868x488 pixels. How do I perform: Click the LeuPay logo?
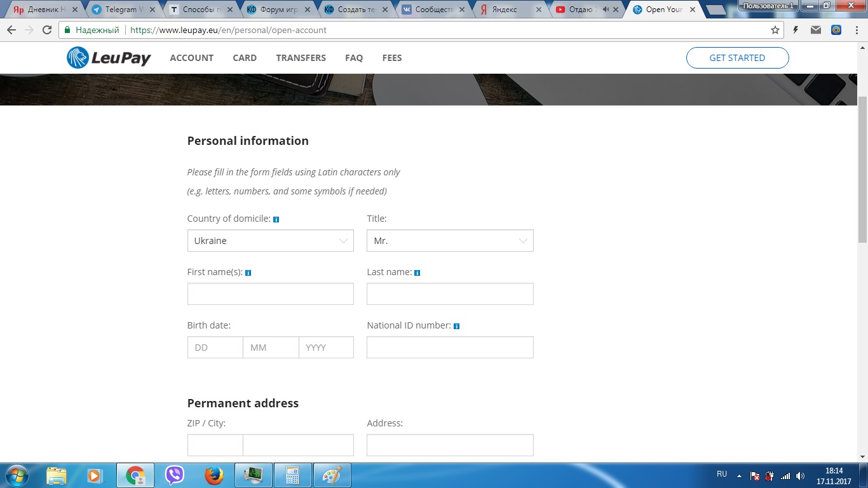coord(109,58)
